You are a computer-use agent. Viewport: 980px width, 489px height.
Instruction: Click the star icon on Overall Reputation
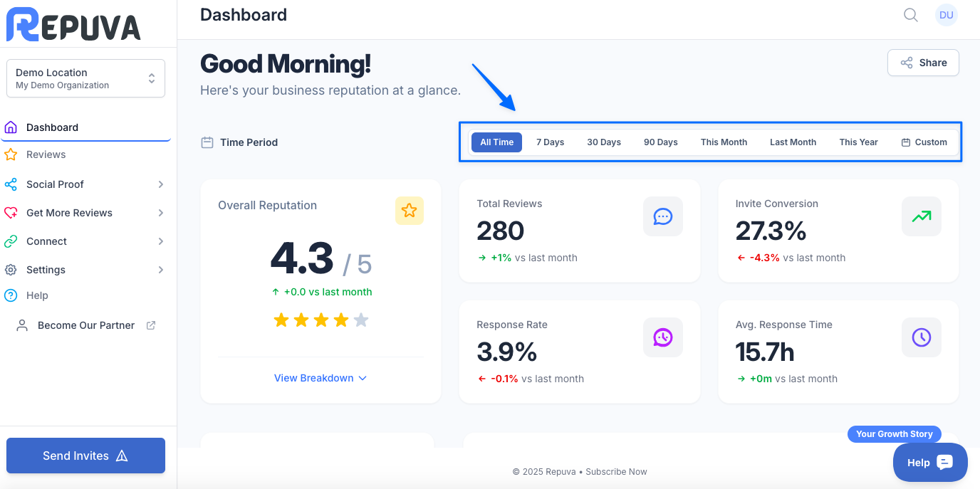pyautogui.click(x=409, y=211)
